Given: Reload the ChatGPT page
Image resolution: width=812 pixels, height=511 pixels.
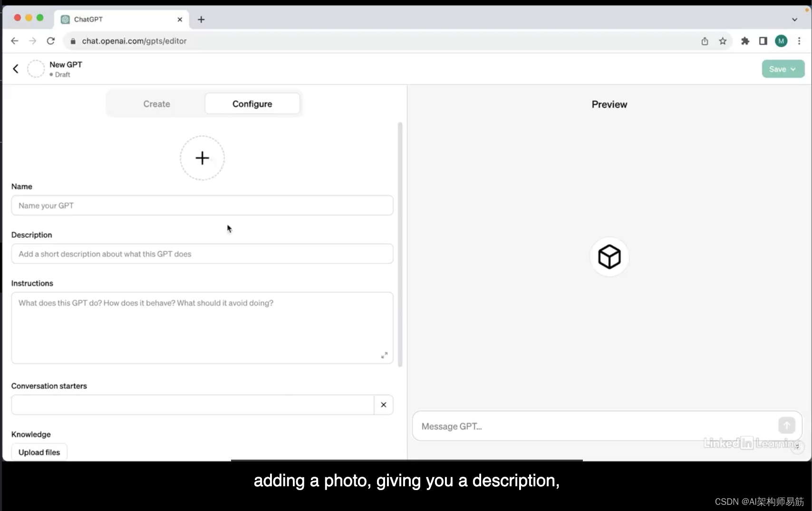Looking at the screenshot, I should point(51,41).
